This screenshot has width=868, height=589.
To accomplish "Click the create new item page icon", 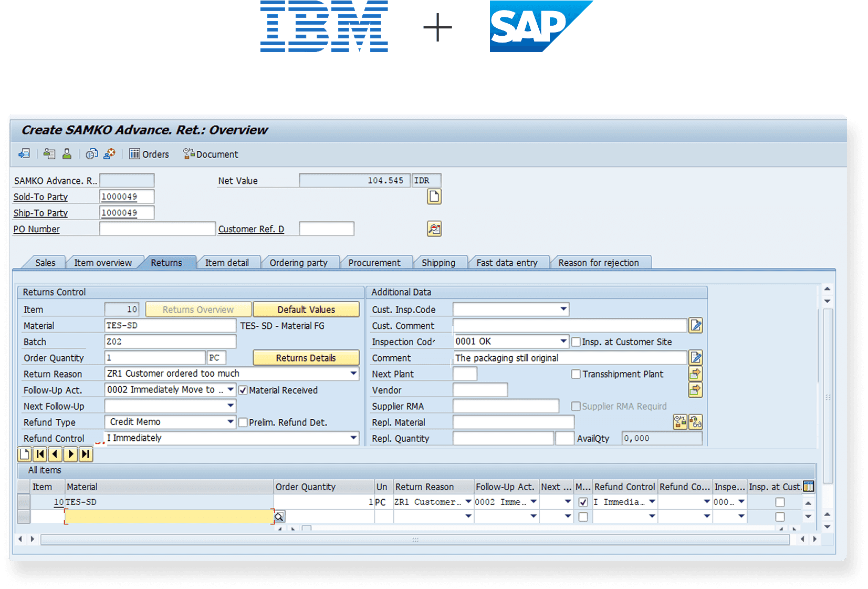I will [x=25, y=454].
